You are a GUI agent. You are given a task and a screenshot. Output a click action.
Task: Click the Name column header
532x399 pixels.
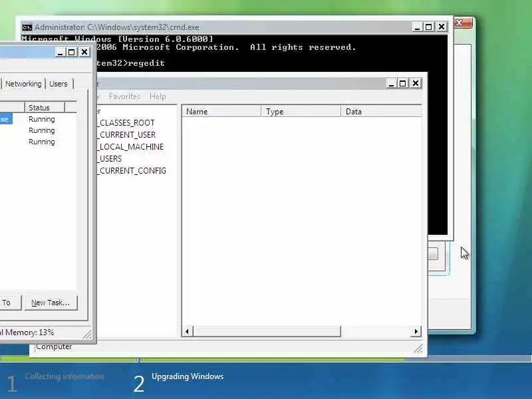point(221,111)
